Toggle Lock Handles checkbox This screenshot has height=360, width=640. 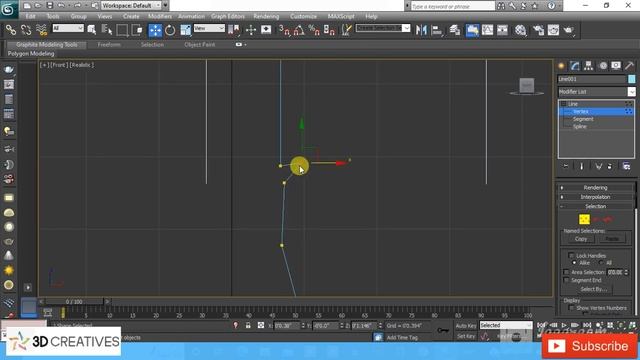click(x=571, y=256)
